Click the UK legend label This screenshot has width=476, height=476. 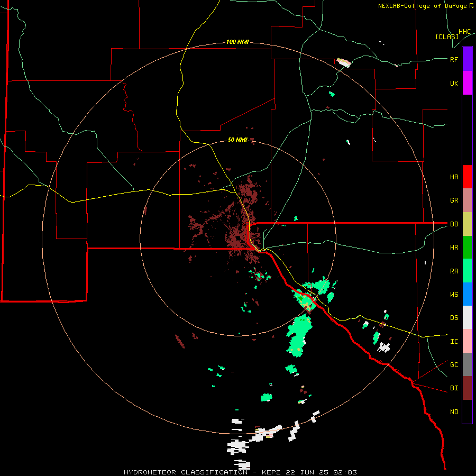tap(454, 83)
